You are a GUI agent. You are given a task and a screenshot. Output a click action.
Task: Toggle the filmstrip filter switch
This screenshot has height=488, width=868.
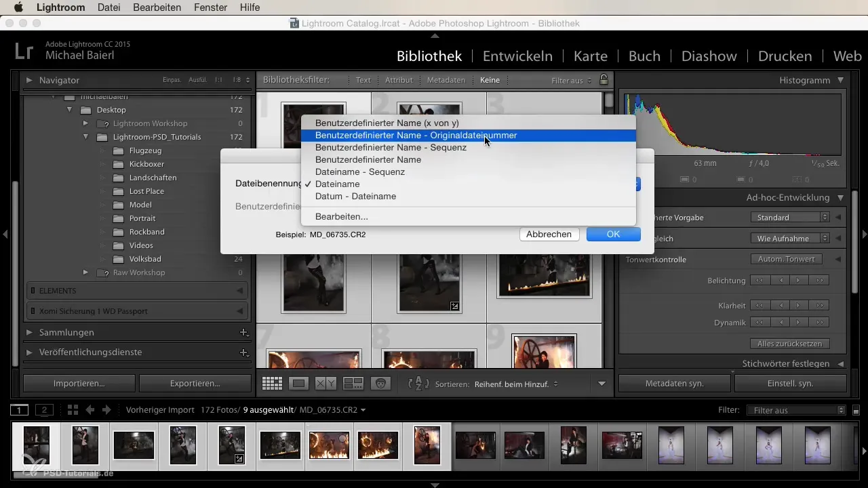point(856,410)
